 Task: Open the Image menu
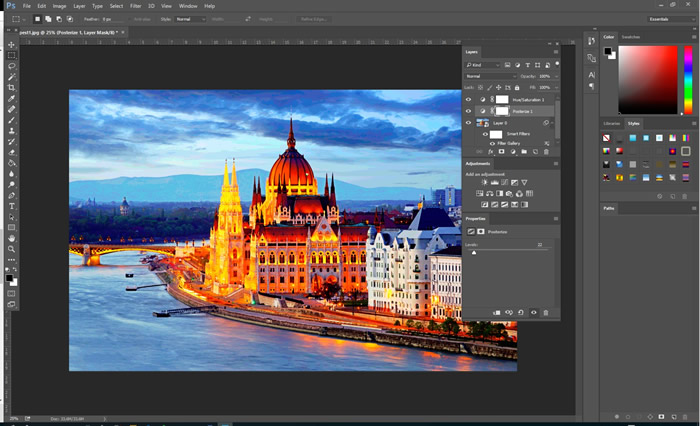click(59, 6)
